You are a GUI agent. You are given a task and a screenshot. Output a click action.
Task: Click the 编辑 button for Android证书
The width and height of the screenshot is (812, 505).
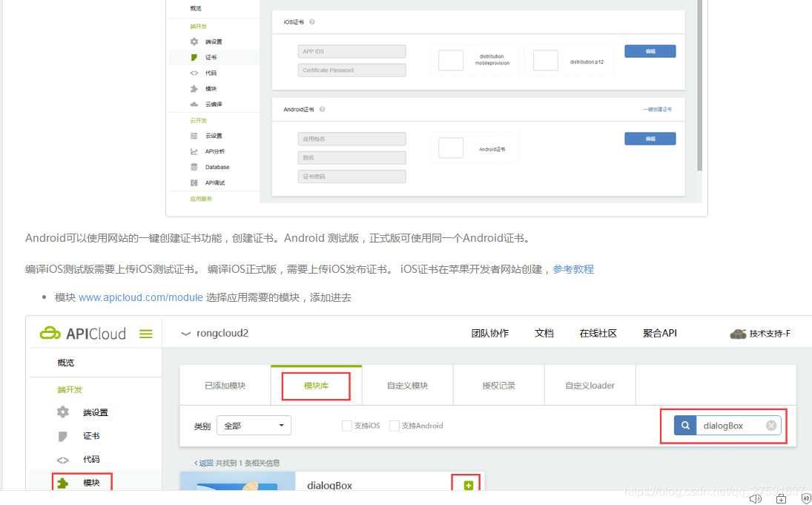tap(650, 139)
